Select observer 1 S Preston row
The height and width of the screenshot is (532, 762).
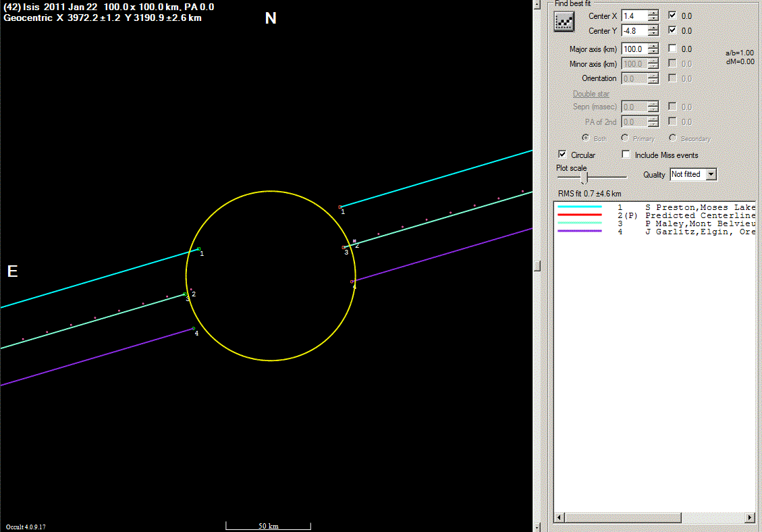coord(655,207)
